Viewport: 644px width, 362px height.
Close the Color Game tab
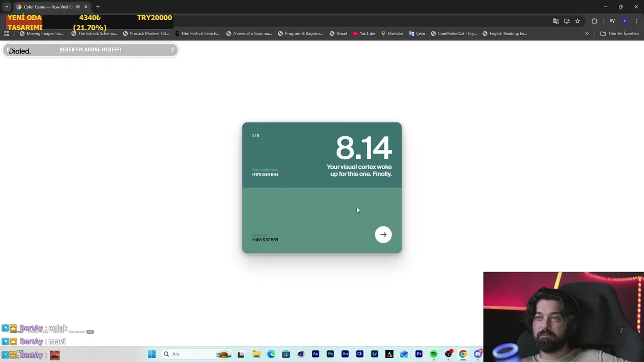pyautogui.click(x=86, y=7)
